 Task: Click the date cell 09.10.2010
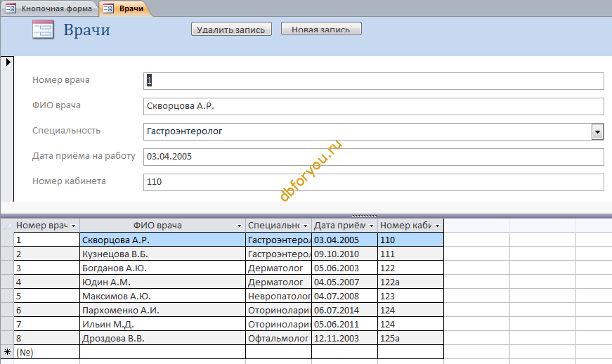click(344, 254)
